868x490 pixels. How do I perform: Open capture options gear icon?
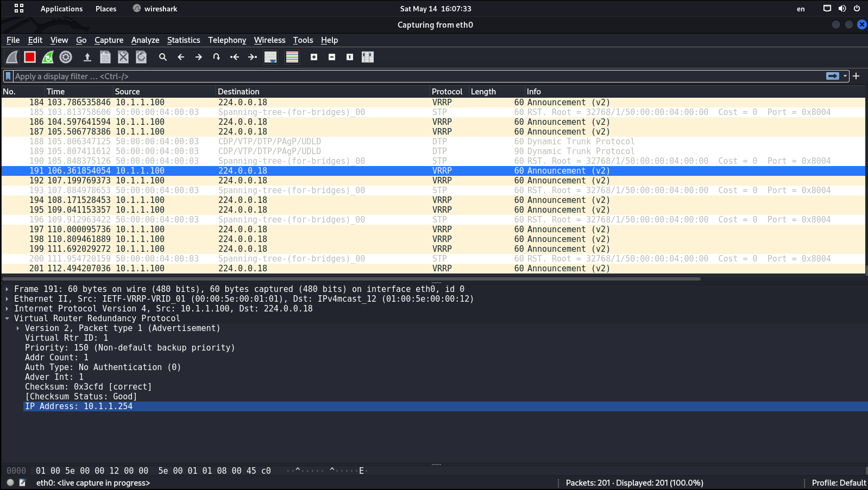[x=66, y=57]
